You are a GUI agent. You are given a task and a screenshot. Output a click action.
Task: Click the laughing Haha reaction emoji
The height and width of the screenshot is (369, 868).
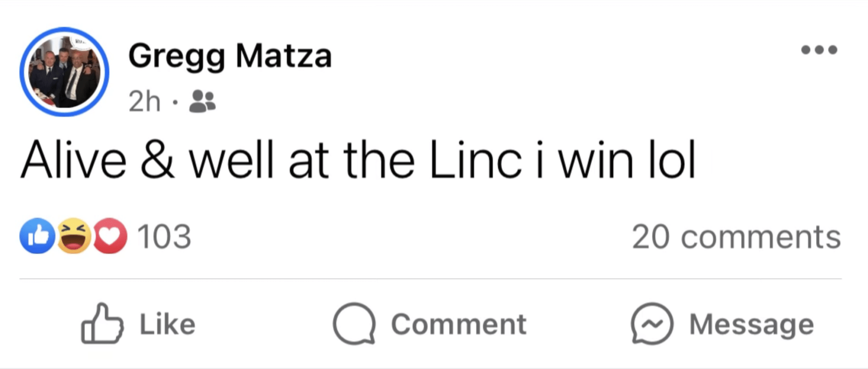tap(74, 236)
